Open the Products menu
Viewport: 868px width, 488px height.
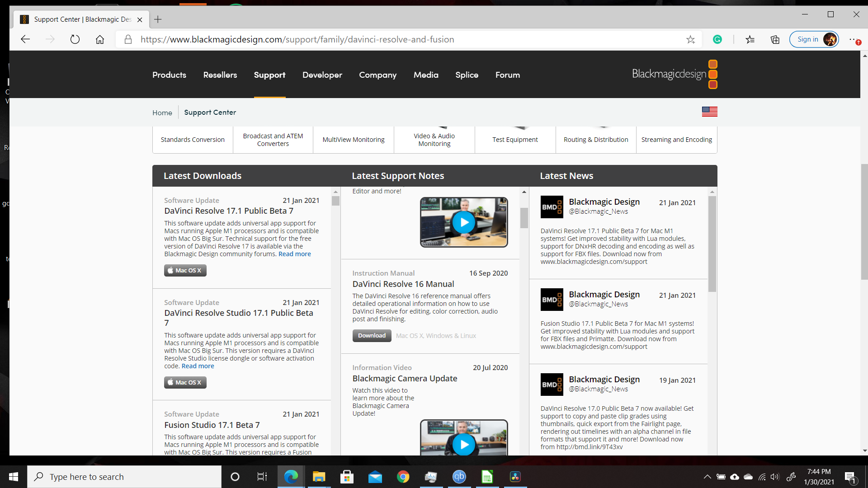169,75
